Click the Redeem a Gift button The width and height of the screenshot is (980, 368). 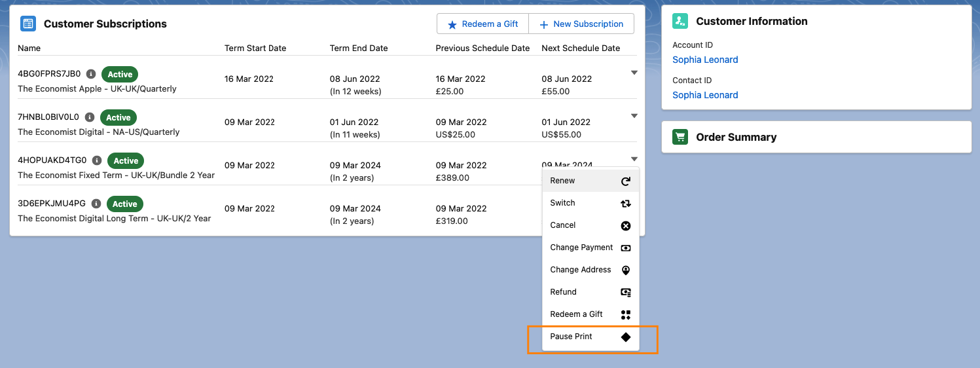[x=482, y=24]
